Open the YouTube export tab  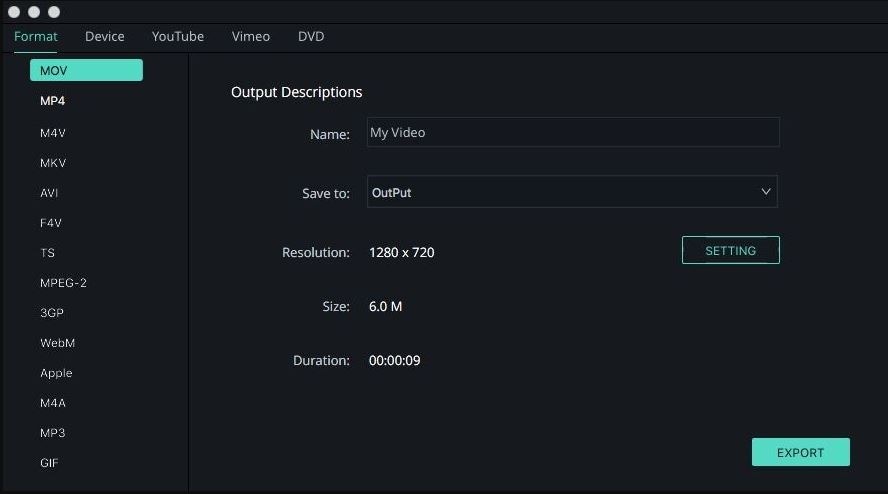pyautogui.click(x=178, y=37)
